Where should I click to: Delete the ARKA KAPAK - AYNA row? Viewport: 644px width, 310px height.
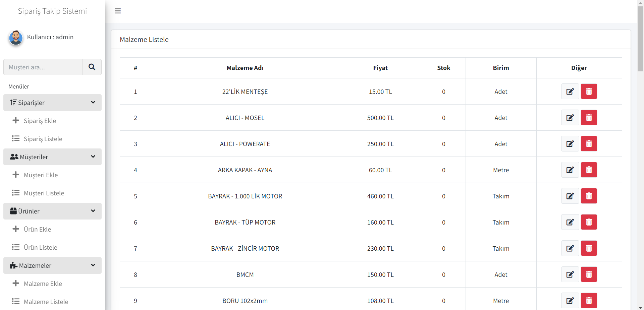pyautogui.click(x=589, y=170)
